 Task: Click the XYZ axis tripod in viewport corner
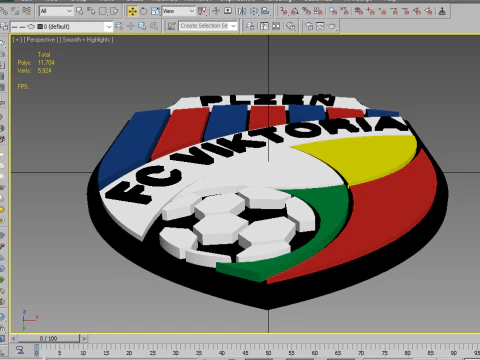(x=29, y=320)
